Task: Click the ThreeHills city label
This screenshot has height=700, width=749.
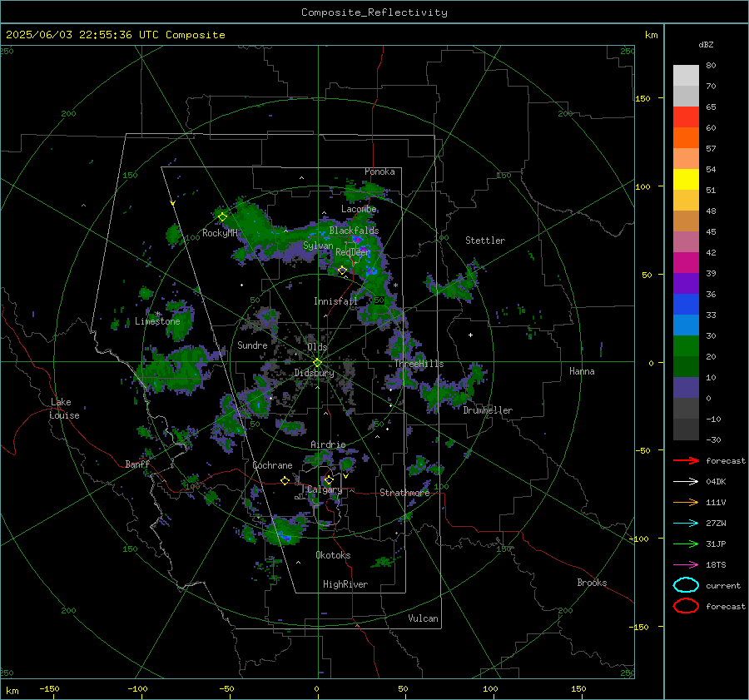Action: click(419, 364)
